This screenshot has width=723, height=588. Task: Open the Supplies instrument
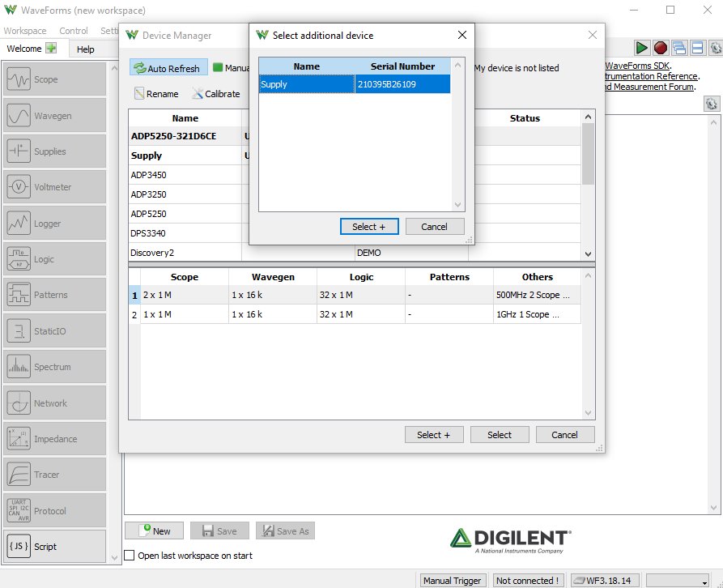coord(54,151)
